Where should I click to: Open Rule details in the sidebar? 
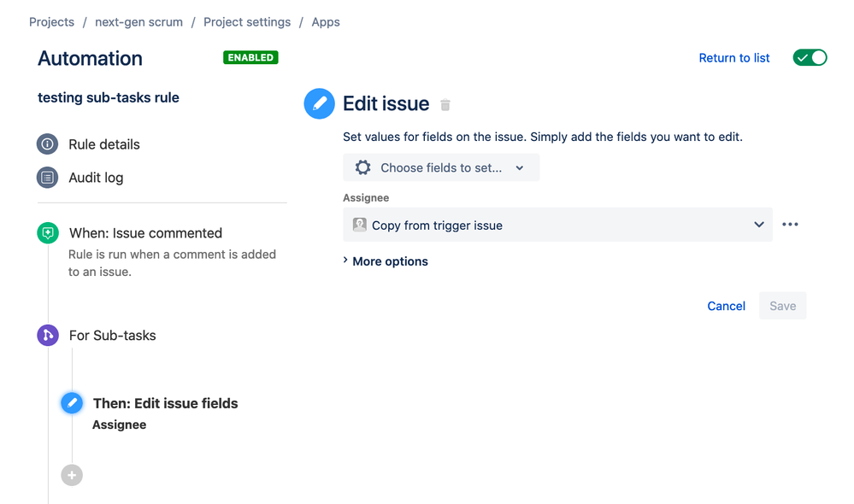pos(104,144)
